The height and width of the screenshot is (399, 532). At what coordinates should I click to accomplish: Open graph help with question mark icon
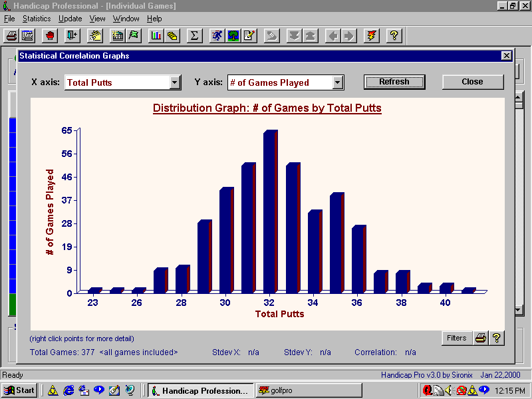[x=496, y=338]
